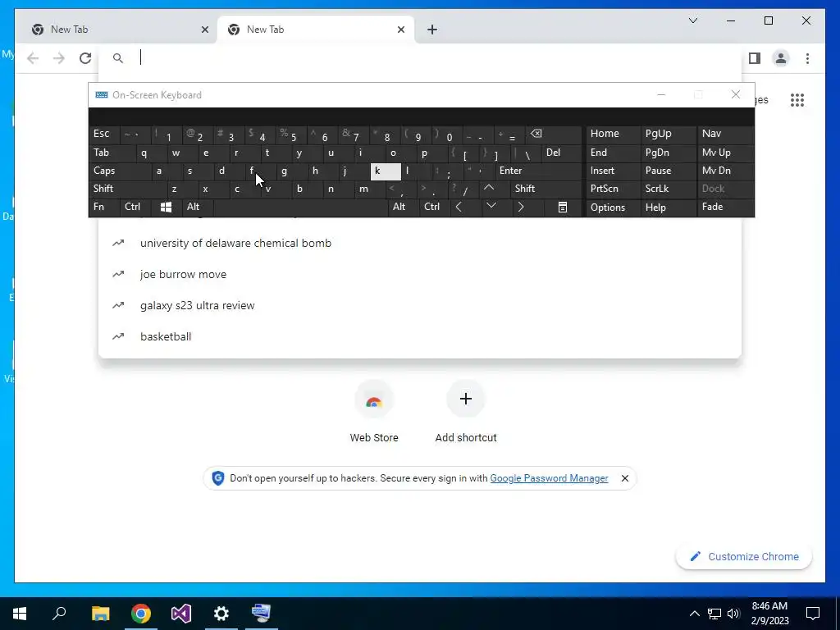Toggle right Ctrl key on On-Screen Keyboard

[x=435, y=208]
